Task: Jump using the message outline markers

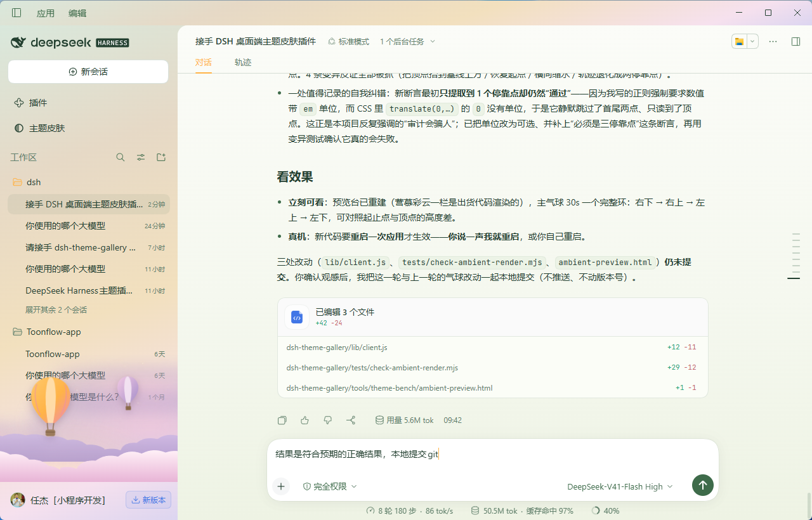Action: [x=796, y=256]
